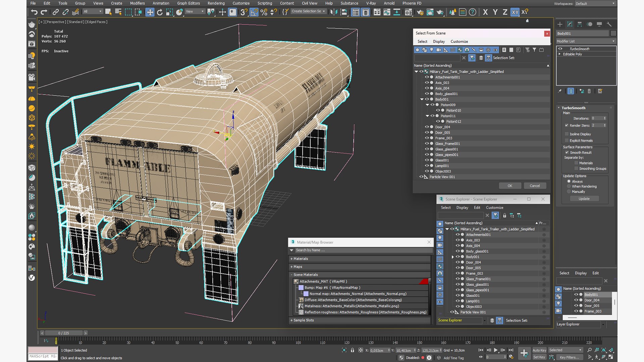
Task: Click Go to Start playback button
Action: tap(481, 350)
